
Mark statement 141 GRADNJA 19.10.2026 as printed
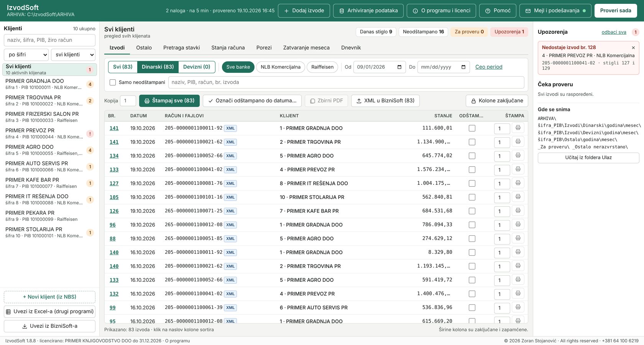pos(472,128)
